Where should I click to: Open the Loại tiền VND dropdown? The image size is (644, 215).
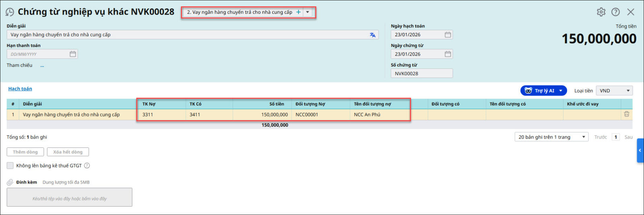pos(614,91)
